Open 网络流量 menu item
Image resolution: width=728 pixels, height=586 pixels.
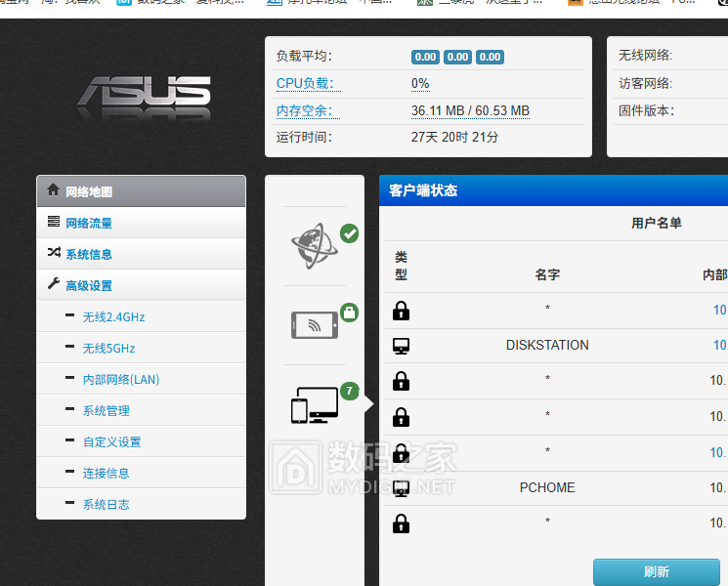[x=141, y=223]
